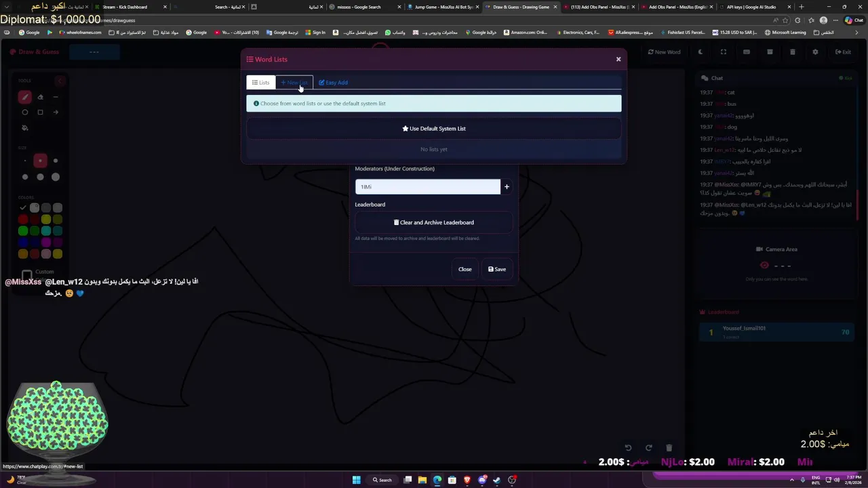Click New Word in top toolbar
Viewport: 868px width, 488px height.
pos(664,52)
